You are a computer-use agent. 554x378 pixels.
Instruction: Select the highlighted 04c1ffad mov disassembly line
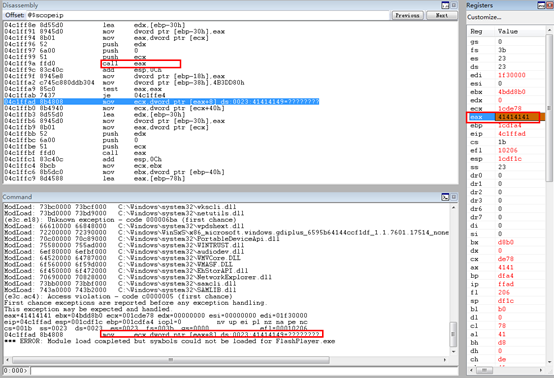click(x=161, y=102)
